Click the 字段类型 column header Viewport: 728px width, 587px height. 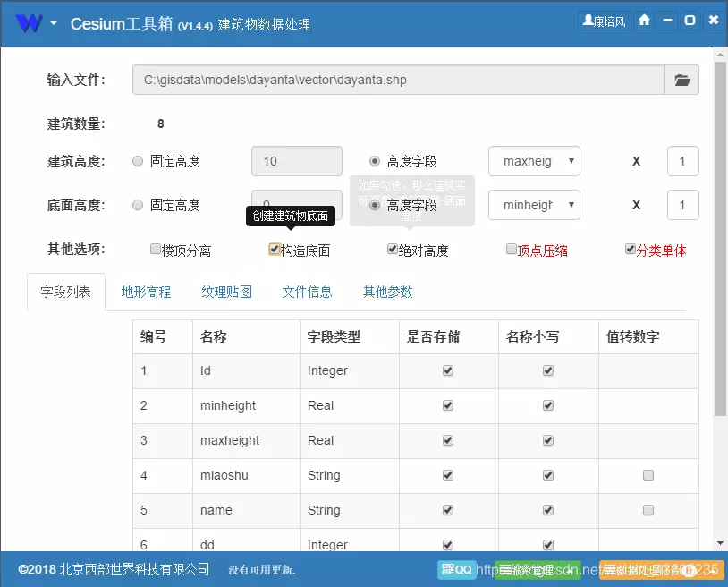(x=350, y=336)
